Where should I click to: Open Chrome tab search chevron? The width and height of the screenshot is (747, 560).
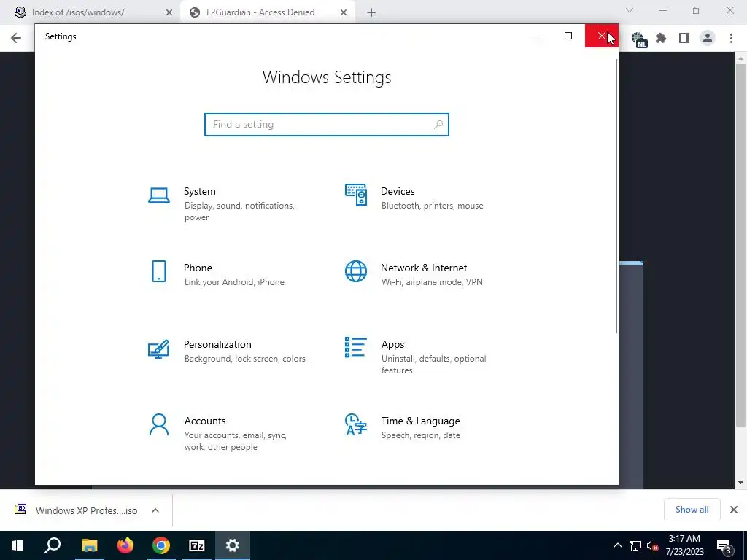pyautogui.click(x=630, y=10)
